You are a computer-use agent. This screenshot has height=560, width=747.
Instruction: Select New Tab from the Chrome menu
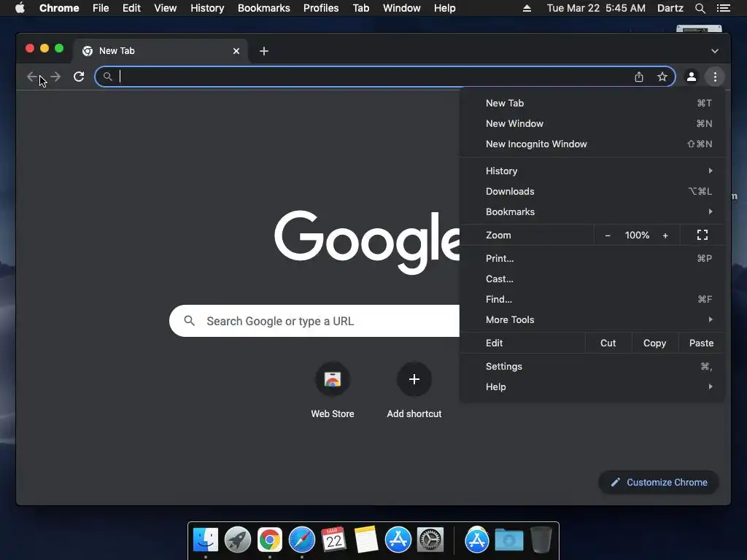(x=592, y=103)
